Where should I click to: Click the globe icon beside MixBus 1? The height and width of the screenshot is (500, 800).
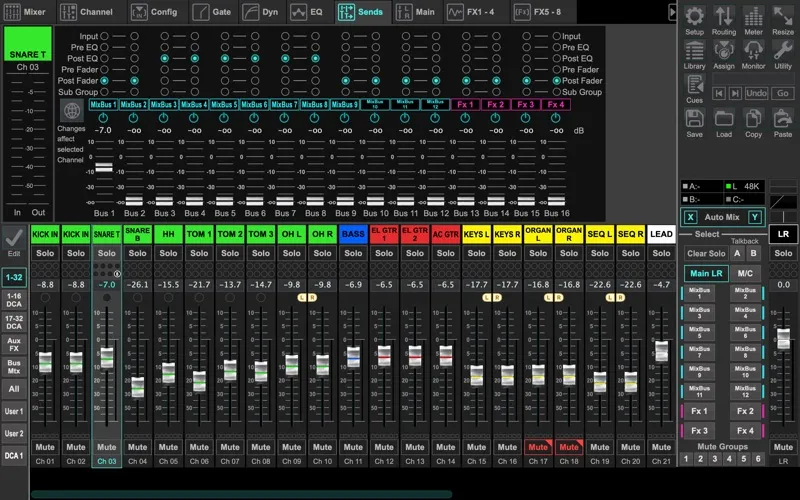(72, 110)
